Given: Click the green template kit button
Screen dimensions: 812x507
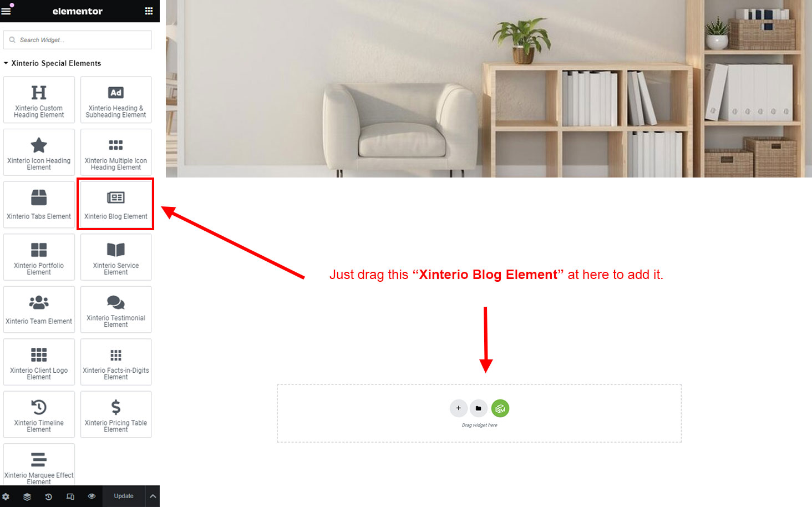Looking at the screenshot, I should tap(500, 408).
